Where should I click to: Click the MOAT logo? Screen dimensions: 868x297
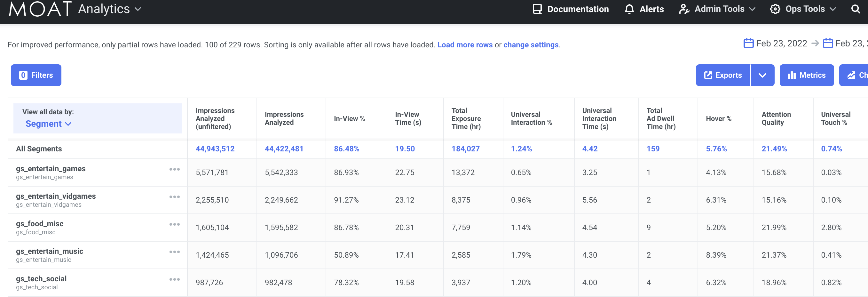coord(40,9)
